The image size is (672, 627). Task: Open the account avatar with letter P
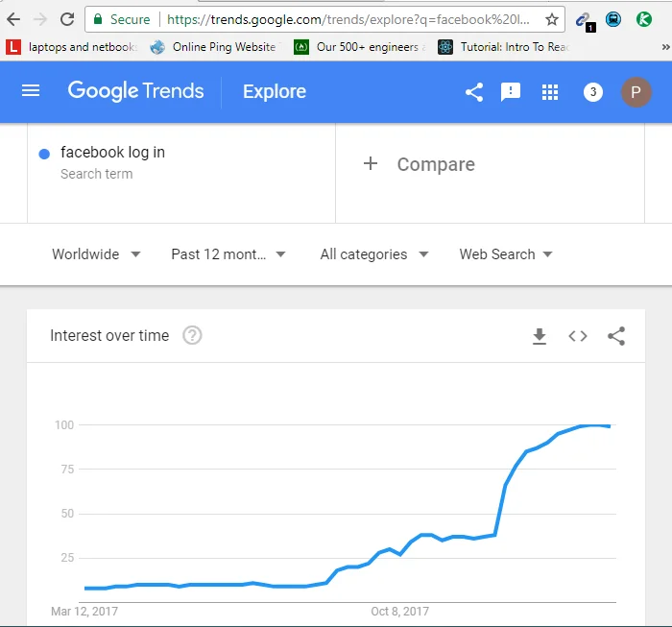coord(636,92)
